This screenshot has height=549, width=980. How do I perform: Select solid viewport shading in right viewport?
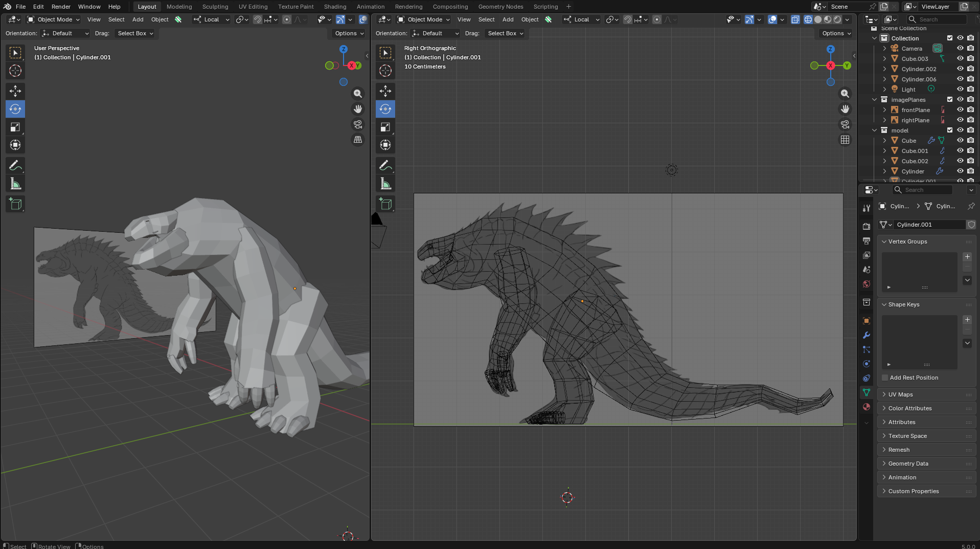pos(818,19)
